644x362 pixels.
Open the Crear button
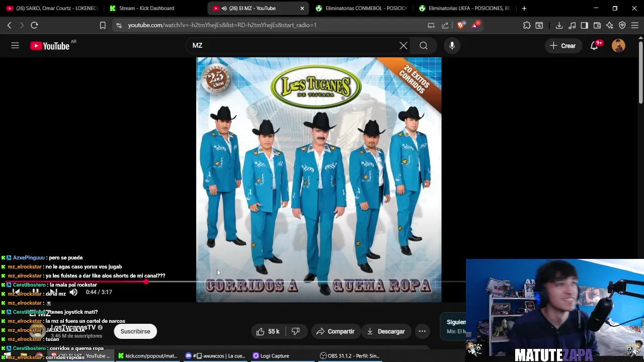(562, 46)
